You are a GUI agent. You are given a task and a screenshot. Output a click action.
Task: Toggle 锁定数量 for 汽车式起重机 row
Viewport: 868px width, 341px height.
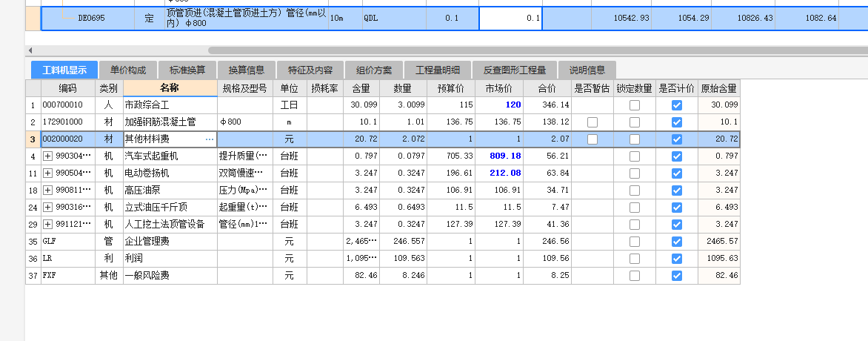(x=635, y=156)
